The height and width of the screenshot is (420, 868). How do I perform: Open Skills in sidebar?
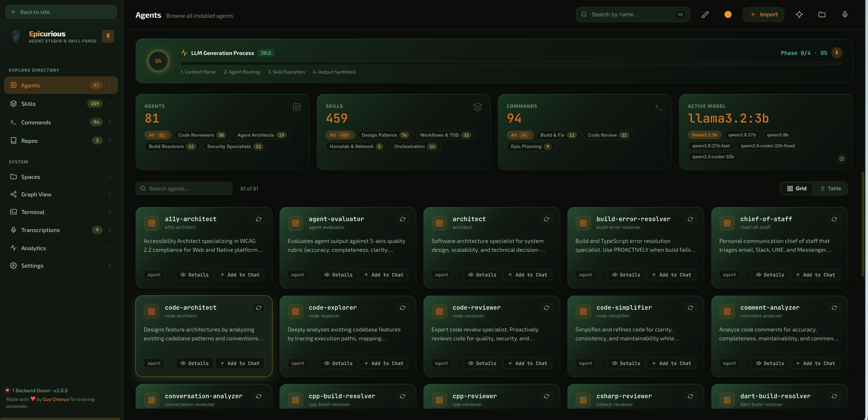pos(61,104)
